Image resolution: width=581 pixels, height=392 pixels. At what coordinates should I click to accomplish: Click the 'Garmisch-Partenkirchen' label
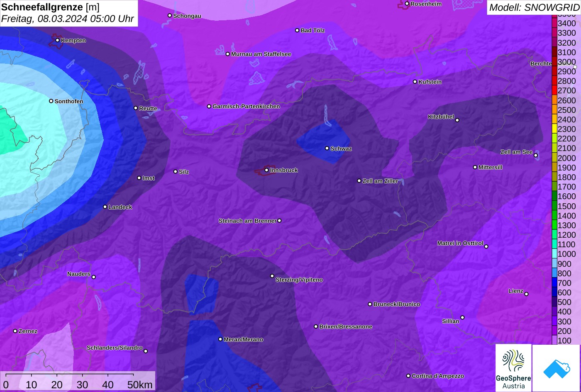tap(246, 106)
